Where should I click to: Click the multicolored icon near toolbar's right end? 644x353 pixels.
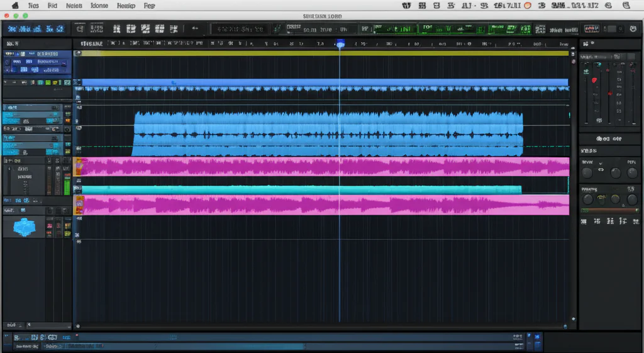tap(592, 29)
